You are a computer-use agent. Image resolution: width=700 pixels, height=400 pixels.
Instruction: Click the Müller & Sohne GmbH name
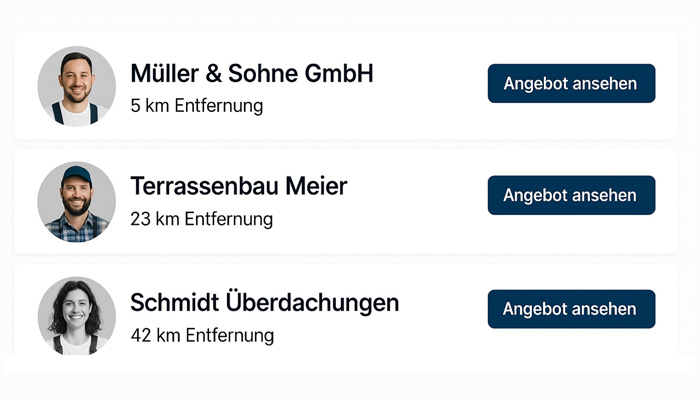252,74
